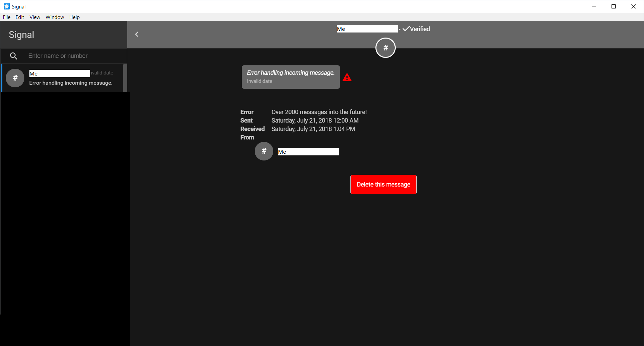Open the Help menu
Image resolution: width=644 pixels, height=346 pixels.
(x=74, y=17)
